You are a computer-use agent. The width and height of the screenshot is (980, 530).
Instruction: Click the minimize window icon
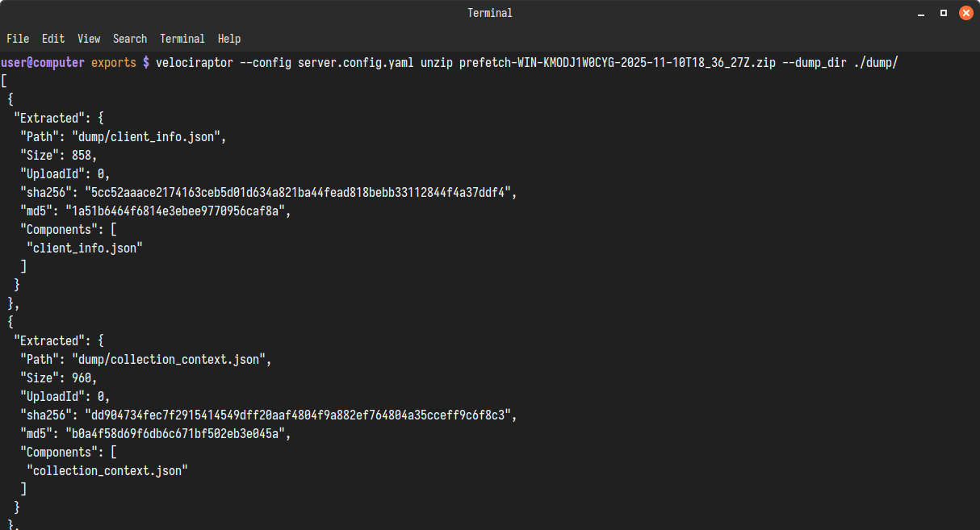click(920, 13)
